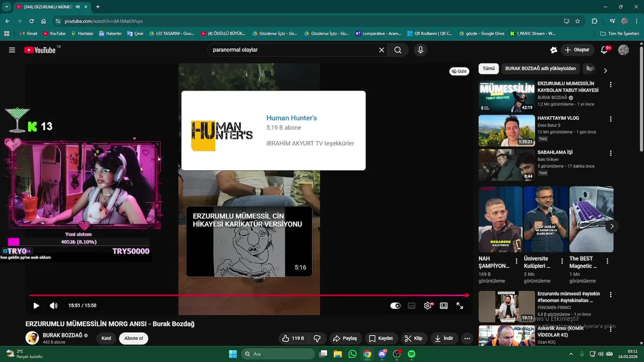The image size is (644, 362).
Task: Open Tüm Yer İşaretleri folder
Action: [x=620, y=34]
